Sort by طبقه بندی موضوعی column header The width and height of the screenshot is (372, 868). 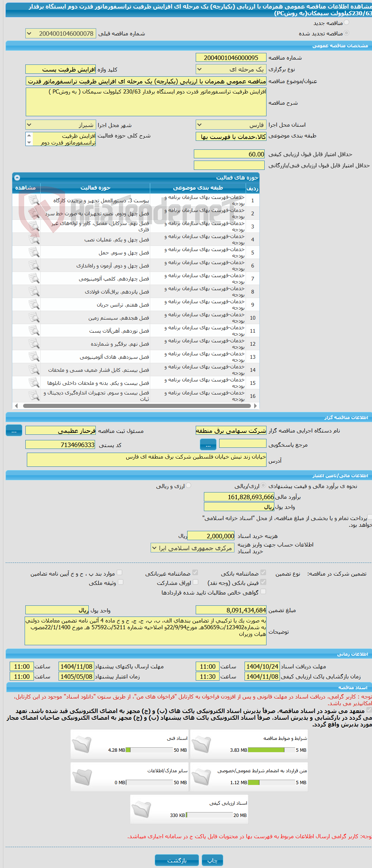tap(198, 188)
